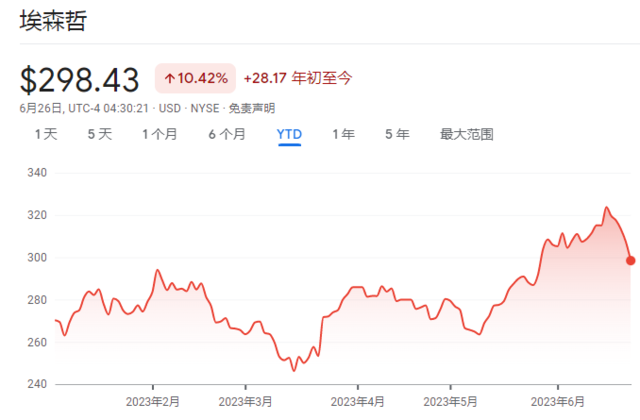This screenshot has width=640, height=420.
Task: Show the 5年 chart range
Action: coord(397,134)
